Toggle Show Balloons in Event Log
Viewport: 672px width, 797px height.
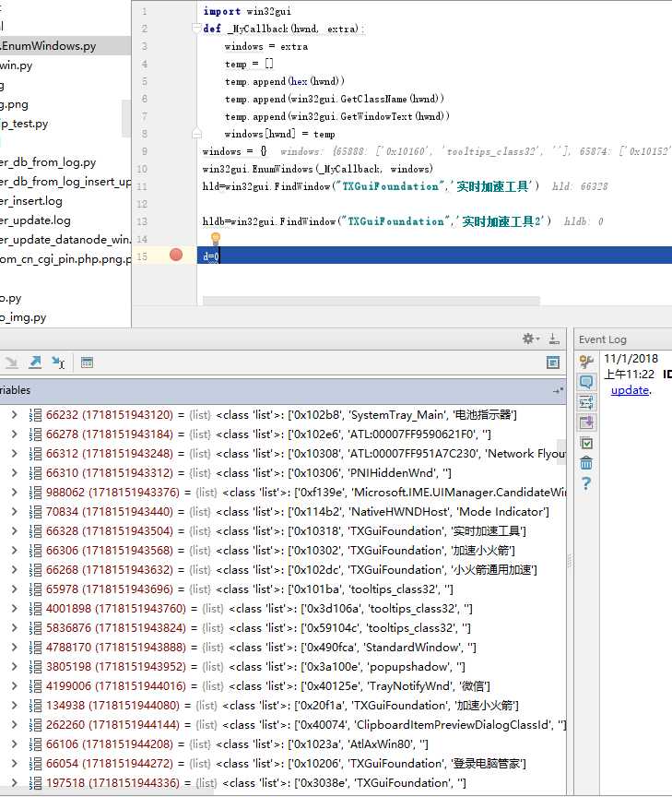[x=586, y=382]
